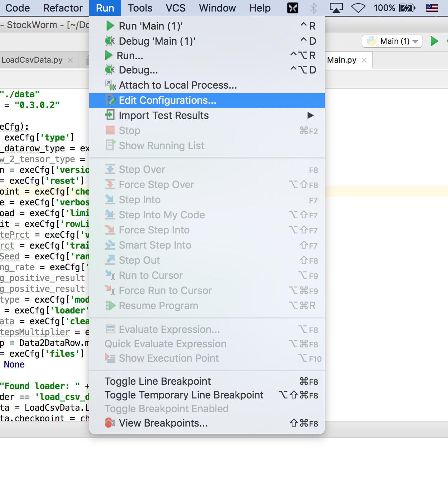Close the Main.py editor tab
The width and height of the screenshot is (448, 477).
364,60
